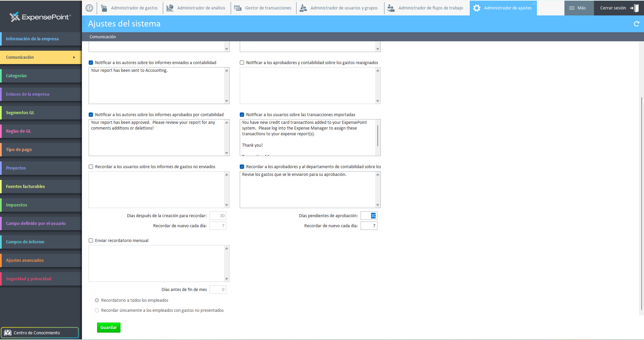Click the Administrador de gastos icon
644x340 pixels.
(x=104, y=8)
